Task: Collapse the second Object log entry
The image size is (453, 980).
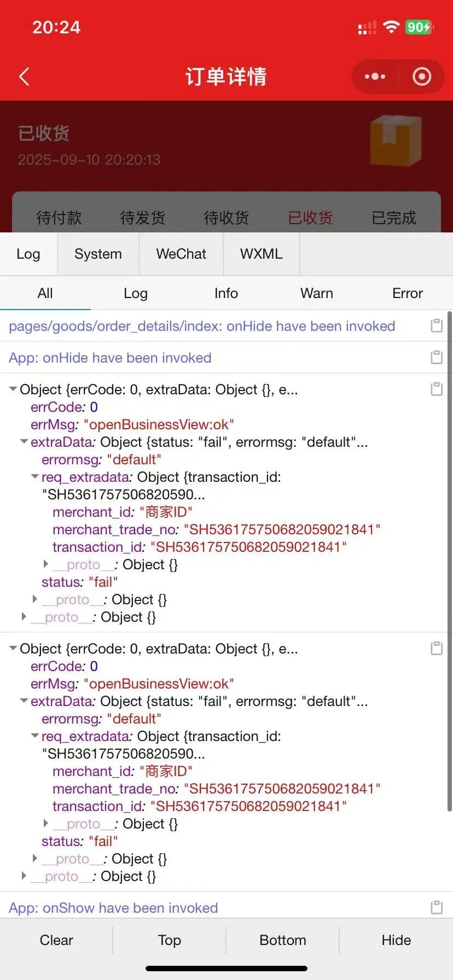Action: point(13,649)
